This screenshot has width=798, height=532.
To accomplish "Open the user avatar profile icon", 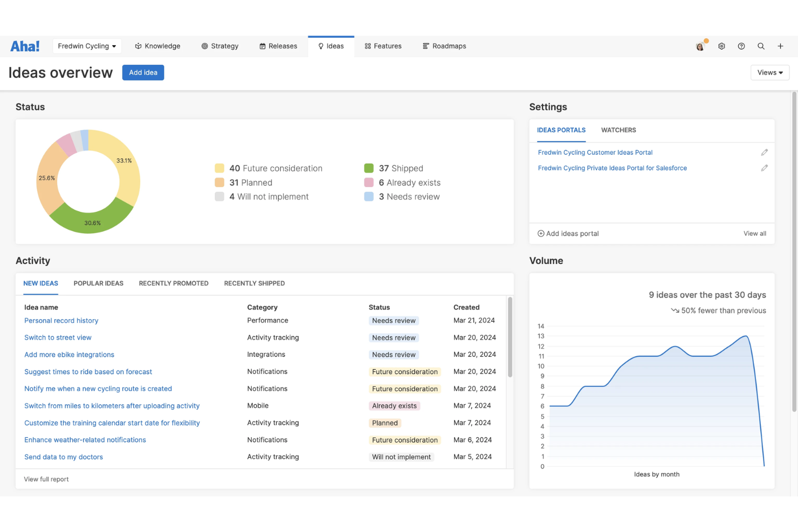I will point(700,46).
